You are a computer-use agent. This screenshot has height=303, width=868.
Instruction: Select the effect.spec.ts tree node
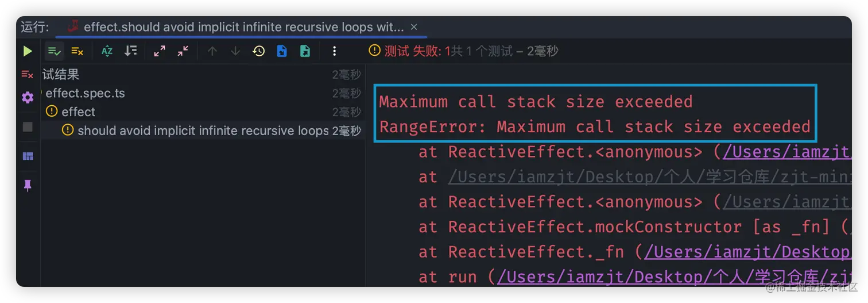(201, 93)
